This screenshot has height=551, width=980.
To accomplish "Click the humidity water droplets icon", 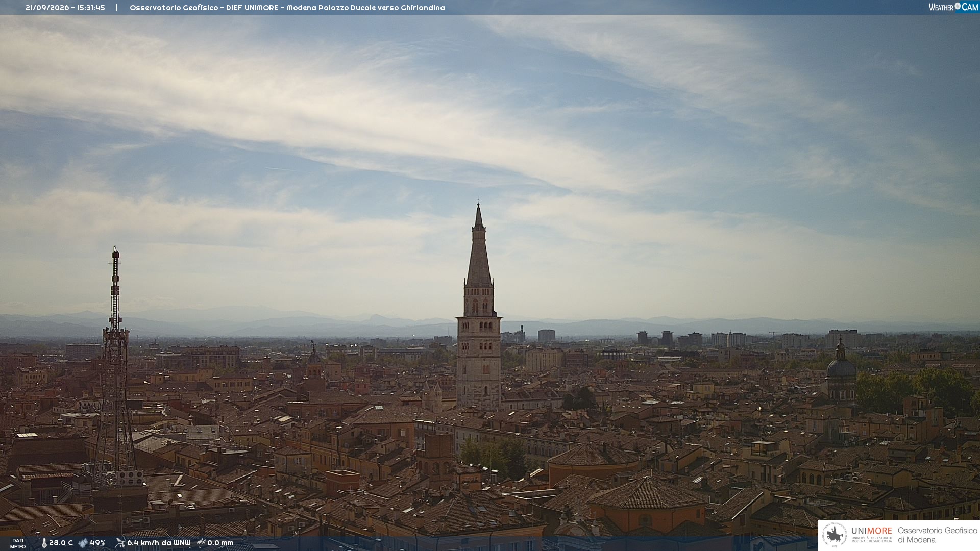I will coord(83,543).
